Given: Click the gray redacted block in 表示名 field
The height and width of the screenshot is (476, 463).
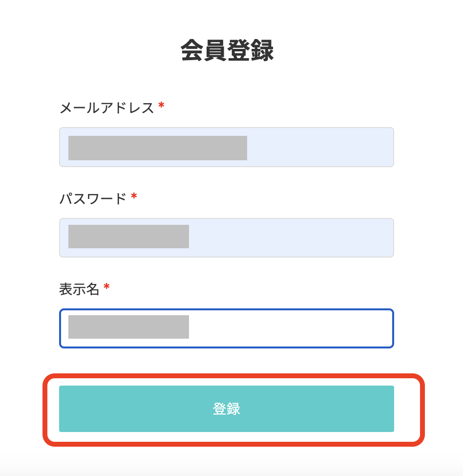Looking at the screenshot, I should click(128, 327).
